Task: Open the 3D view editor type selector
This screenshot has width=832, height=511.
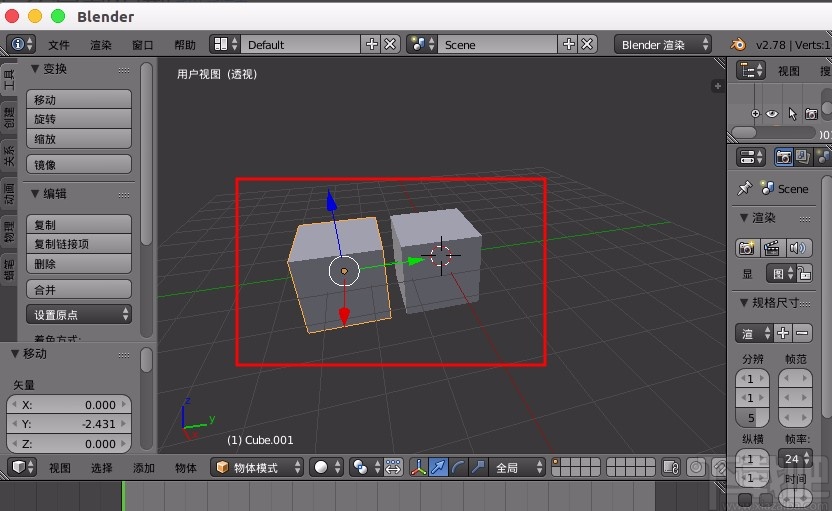Action: pyautogui.click(x=22, y=467)
